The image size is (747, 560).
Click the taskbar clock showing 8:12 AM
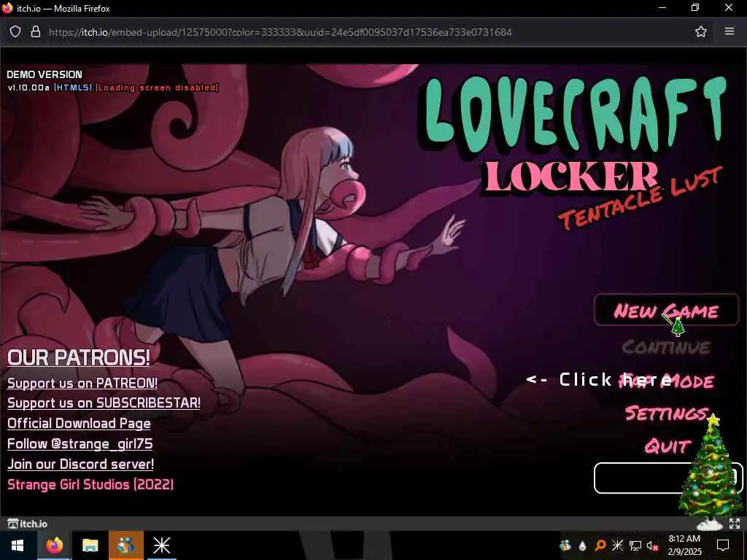pyautogui.click(x=684, y=545)
